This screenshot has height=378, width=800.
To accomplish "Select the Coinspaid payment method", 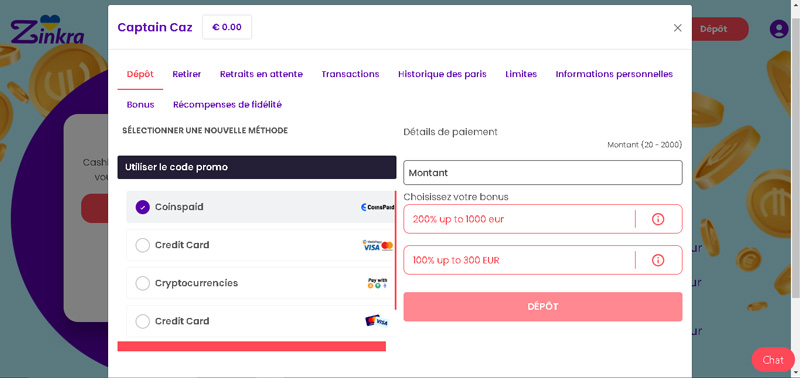I will (260, 207).
